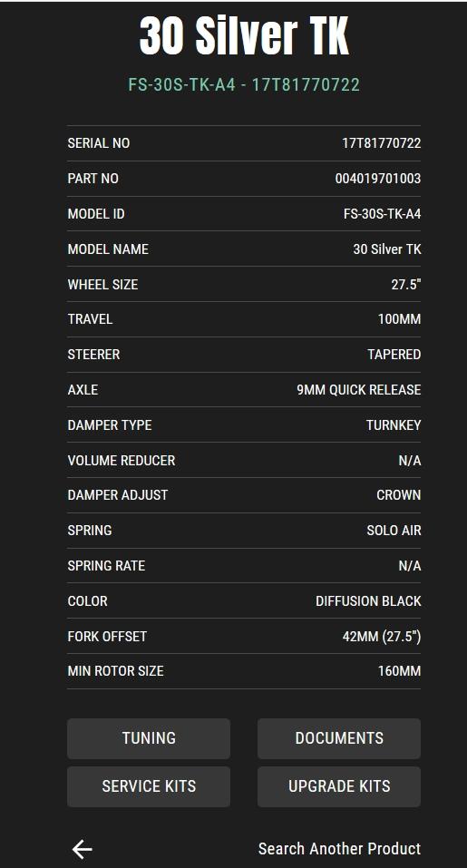Click the STEERER TAPERED value
The image size is (467, 868).
pyautogui.click(x=394, y=355)
